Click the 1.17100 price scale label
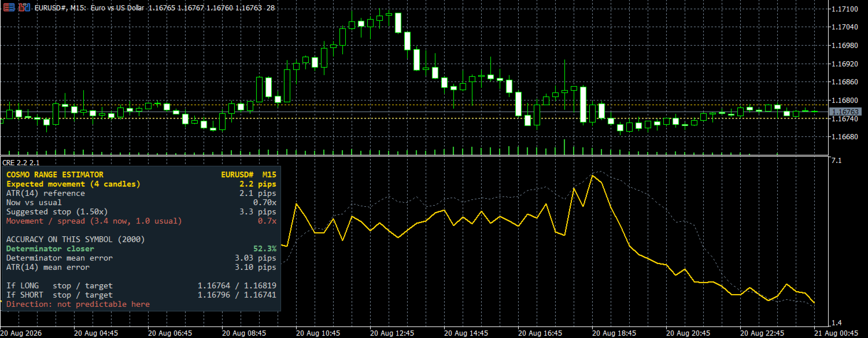This screenshot has height=338, width=868. (844, 9)
